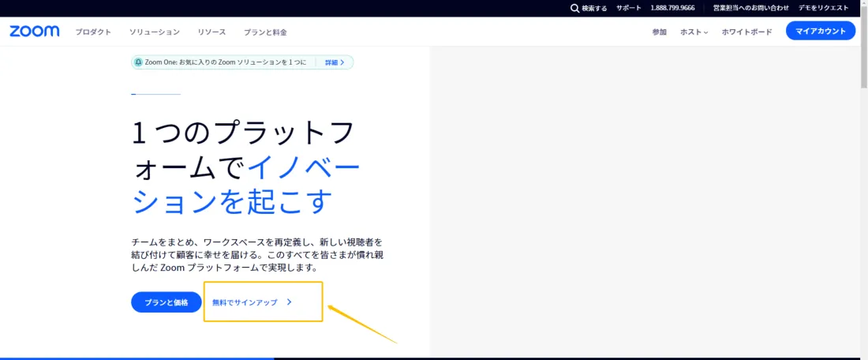The height and width of the screenshot is (360, 868).
Task: Expand the ホスト dropdown
Action: [x=694, y=32]
